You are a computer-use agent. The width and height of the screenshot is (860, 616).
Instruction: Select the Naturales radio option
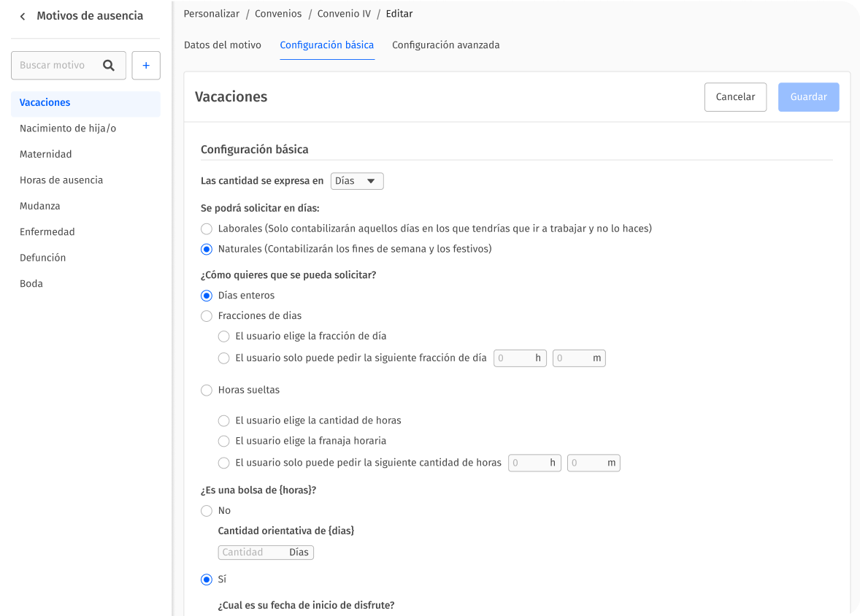click(x=207, y=249)
